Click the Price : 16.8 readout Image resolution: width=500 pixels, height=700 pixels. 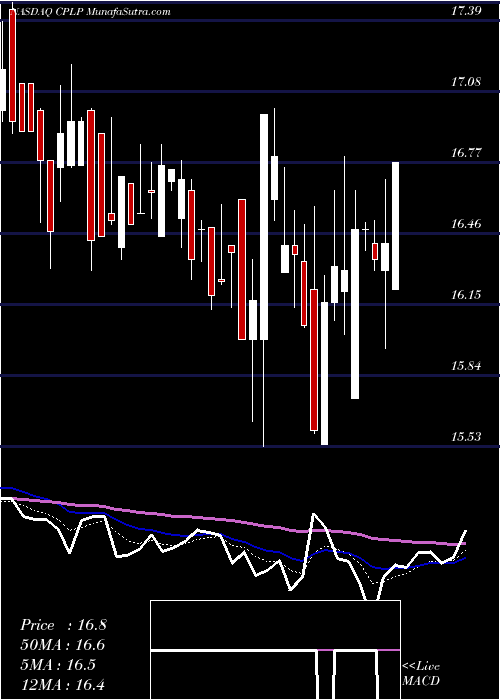[63, 625]
